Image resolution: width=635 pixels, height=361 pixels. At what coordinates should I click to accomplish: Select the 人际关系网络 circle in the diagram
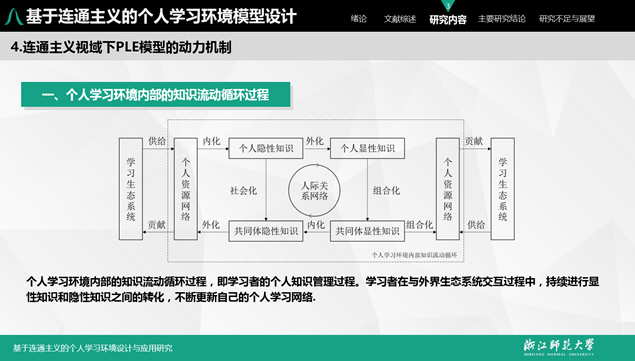pyautogui.click(x=314, y=190)
